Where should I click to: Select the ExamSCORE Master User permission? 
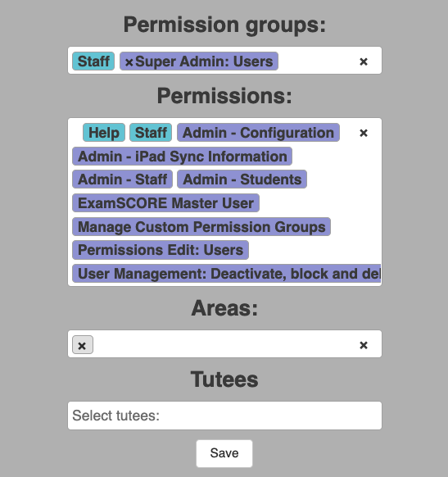pos(166,203)
